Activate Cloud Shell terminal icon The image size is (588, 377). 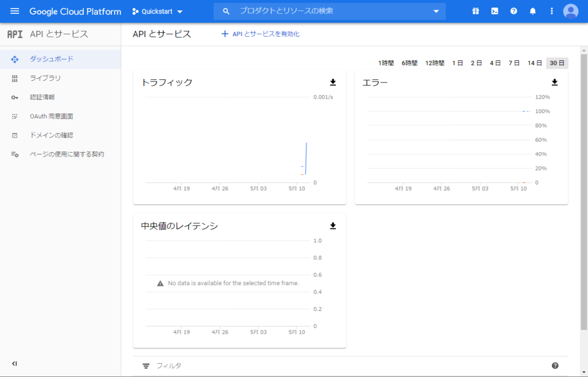494,11
